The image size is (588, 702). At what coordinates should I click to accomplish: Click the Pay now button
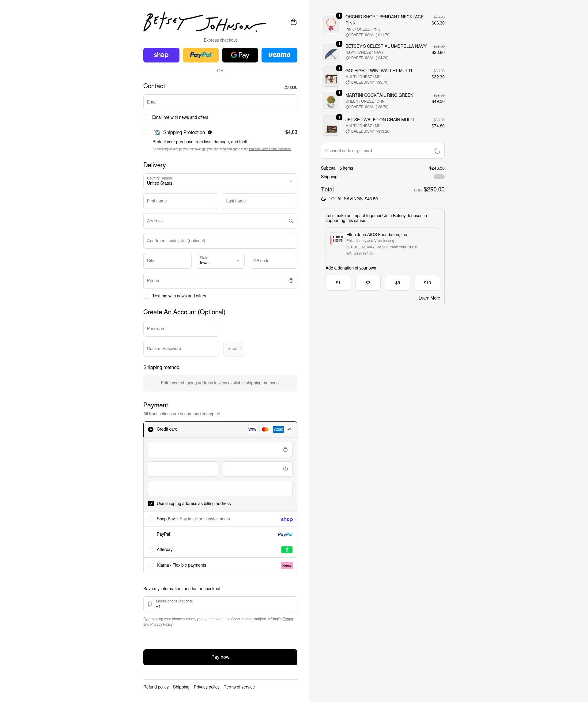tap(220, 657)
